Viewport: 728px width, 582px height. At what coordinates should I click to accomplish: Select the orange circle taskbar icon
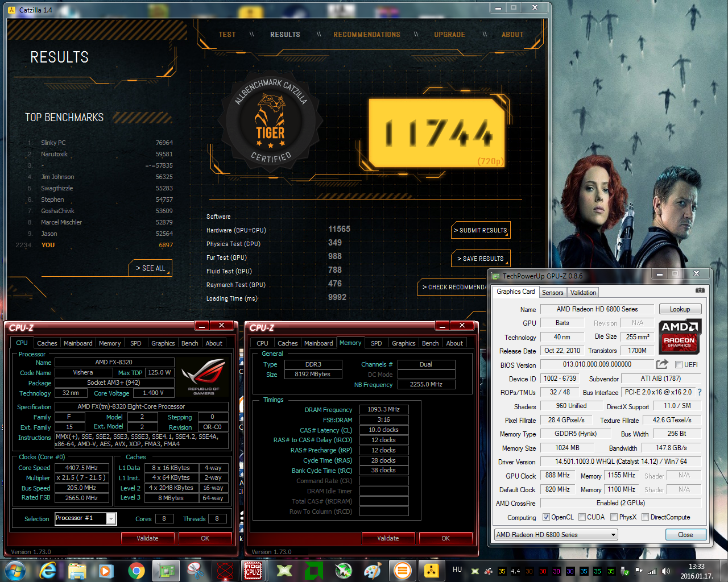tap(402, 570)
